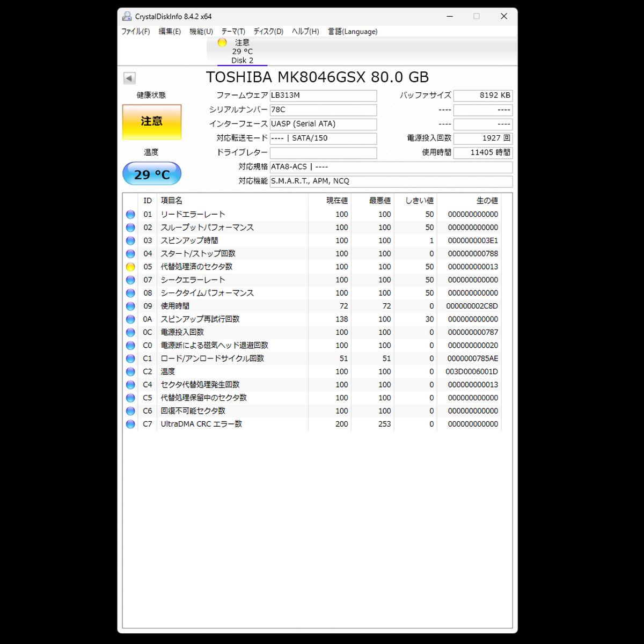Click the left arrow previous disk button
This screenshot has width=644, height=644.
[129, 78]
